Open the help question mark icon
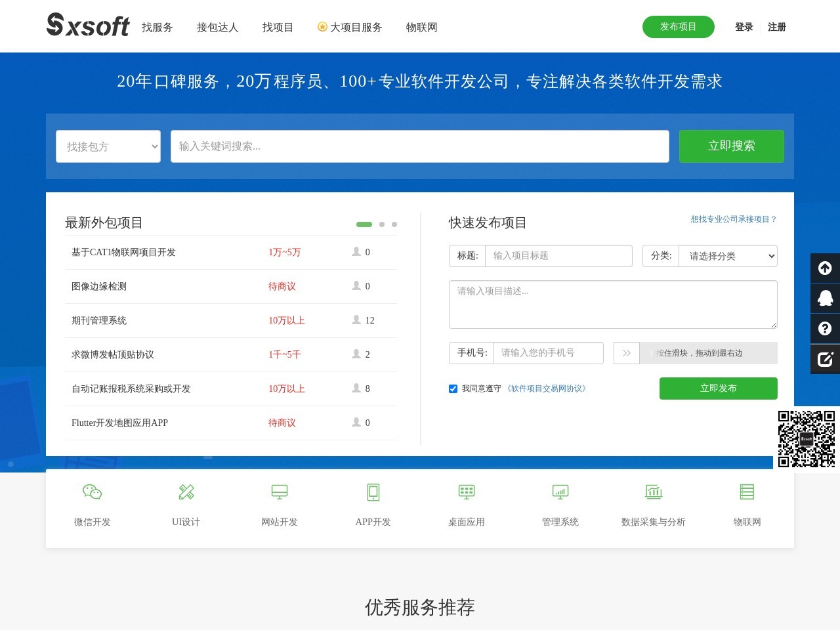The width and height of the screenshot is (840, 630). (825, 328)
